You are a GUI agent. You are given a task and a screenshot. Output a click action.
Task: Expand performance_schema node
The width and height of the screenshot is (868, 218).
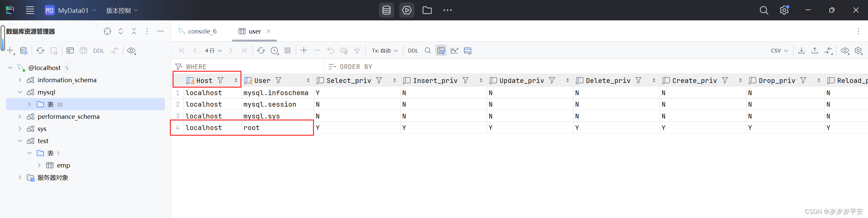(20, 116)
